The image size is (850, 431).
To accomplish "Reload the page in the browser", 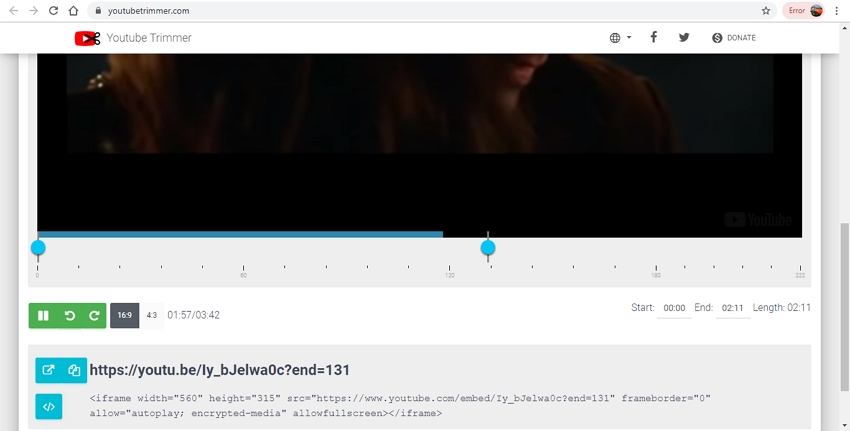I will pos(53,11).
